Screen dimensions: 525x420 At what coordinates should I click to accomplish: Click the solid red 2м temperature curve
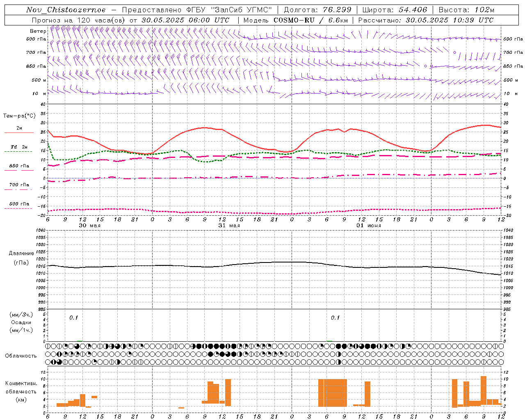click(x=204, y=128)
